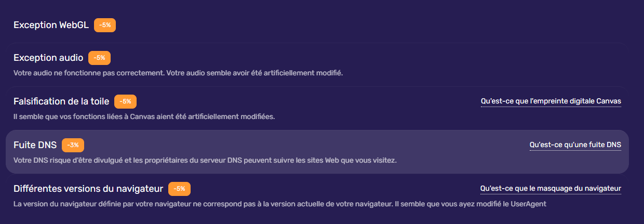Click the audio artificially modified description text
This screenshot has height=224, width=644.
[178, 72]
